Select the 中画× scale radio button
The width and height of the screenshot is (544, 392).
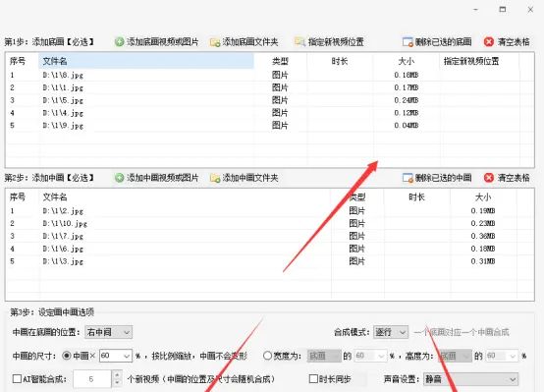coord(67,356)
